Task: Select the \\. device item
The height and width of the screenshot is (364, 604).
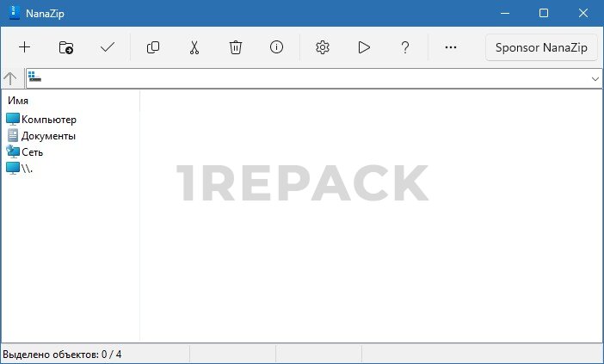Action: tap(27, 169)
